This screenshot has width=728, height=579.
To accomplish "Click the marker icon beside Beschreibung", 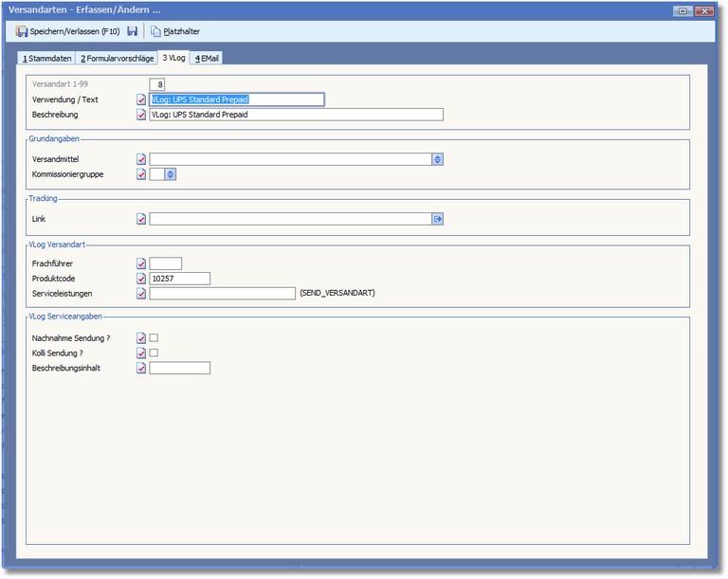I will coord(141,115).
